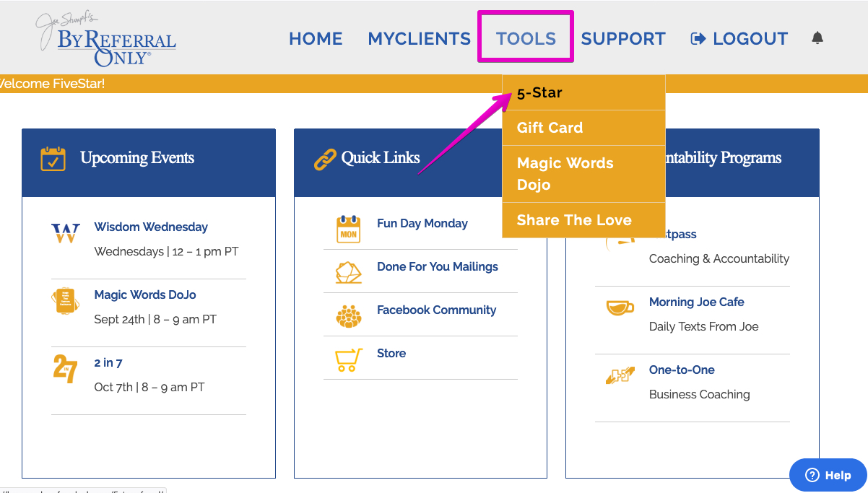Open the Help chat button
Viewport: 868px width, 493px height.
[x=828, y=475]
